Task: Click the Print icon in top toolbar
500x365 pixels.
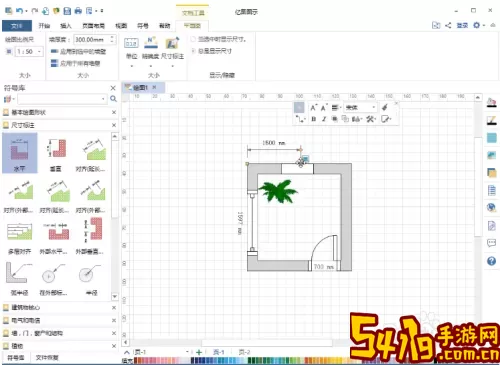Action: [78, 11]
